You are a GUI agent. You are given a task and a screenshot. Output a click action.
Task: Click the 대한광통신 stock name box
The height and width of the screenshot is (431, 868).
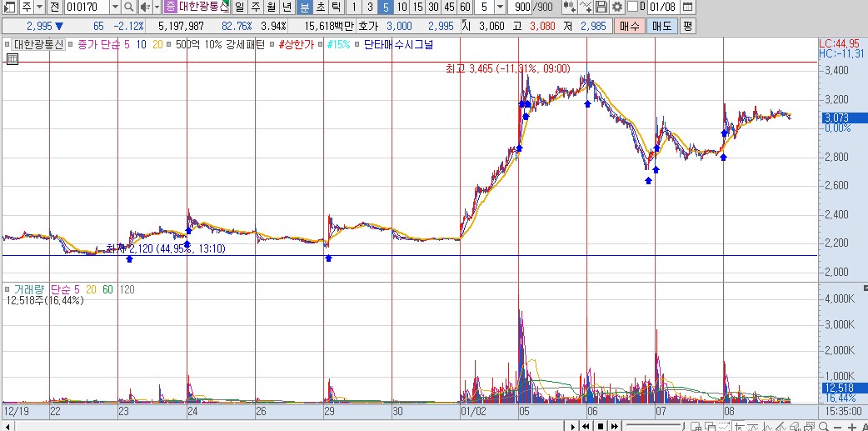(x=202, y=8)
